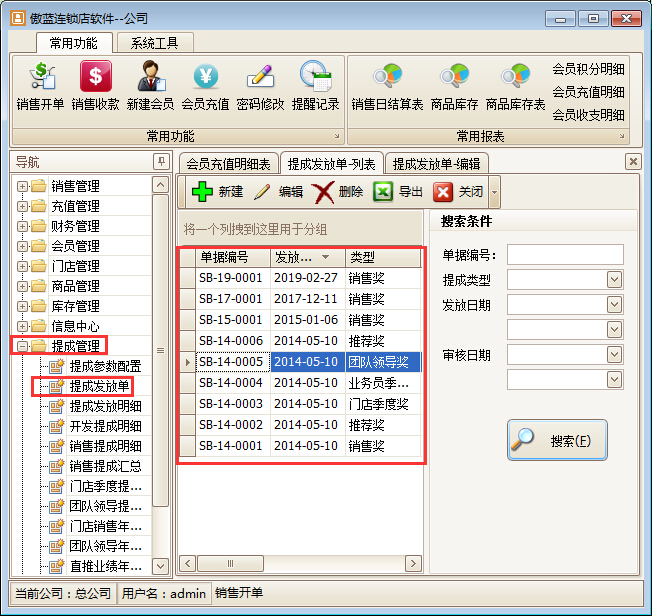Click the 会员积分明细 report link

[588, 69]
